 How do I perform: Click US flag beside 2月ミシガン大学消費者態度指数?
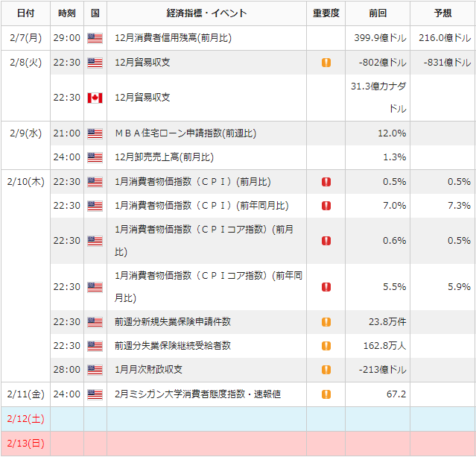(x=95, y=394)
